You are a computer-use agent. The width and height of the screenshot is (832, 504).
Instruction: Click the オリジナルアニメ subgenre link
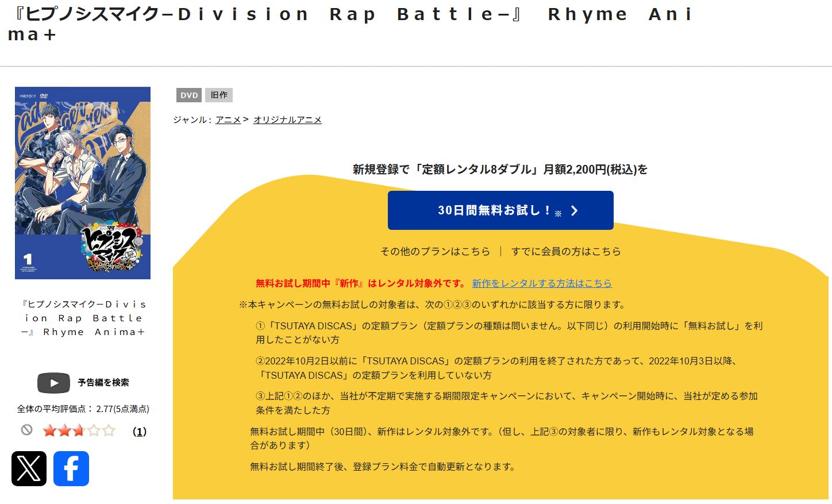pyautogui.click(x=287, y=120)
